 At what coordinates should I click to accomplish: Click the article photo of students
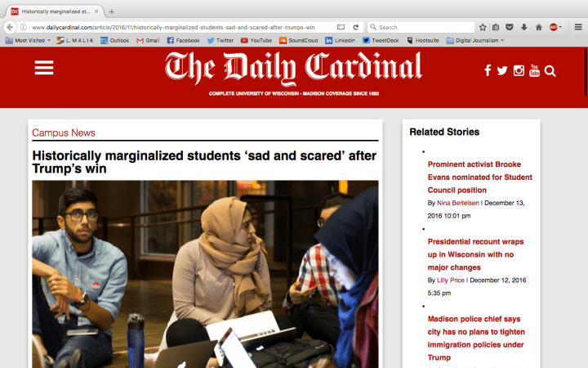pos(204,274)
